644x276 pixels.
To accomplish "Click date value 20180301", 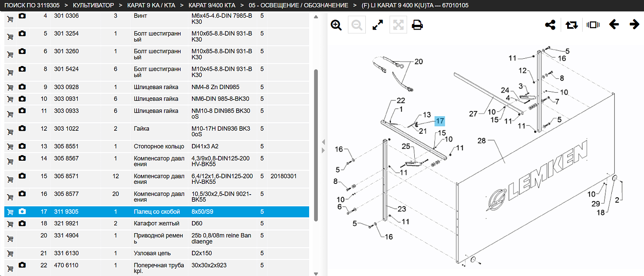I will coord(283,176).
